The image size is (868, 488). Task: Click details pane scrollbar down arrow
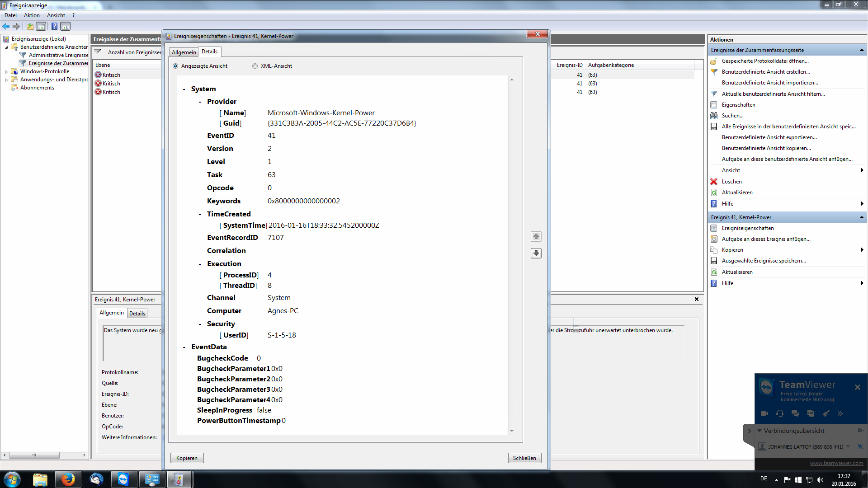pyautogui.click(x=512, y=431)
